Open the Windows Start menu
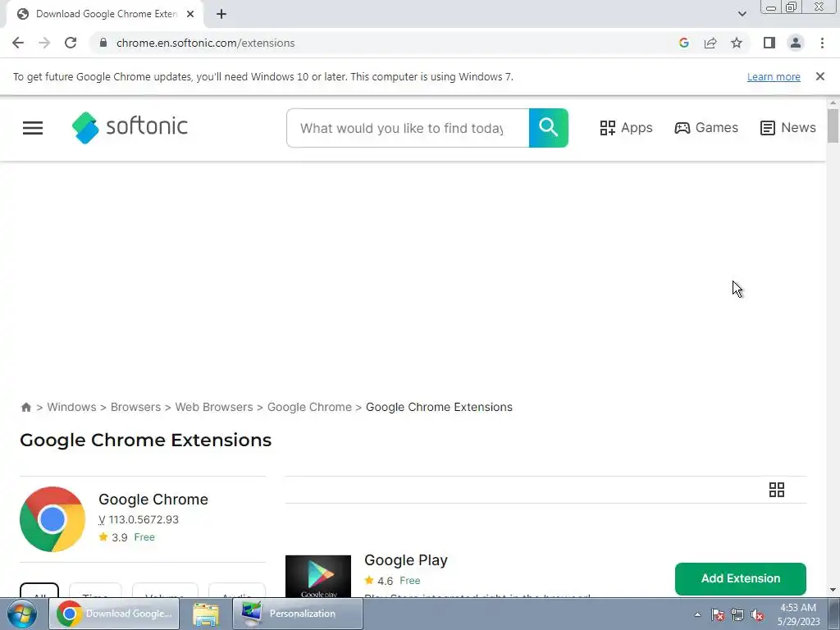Image resolution: width=840 pixels, height=630 pixels. (22, 614)
